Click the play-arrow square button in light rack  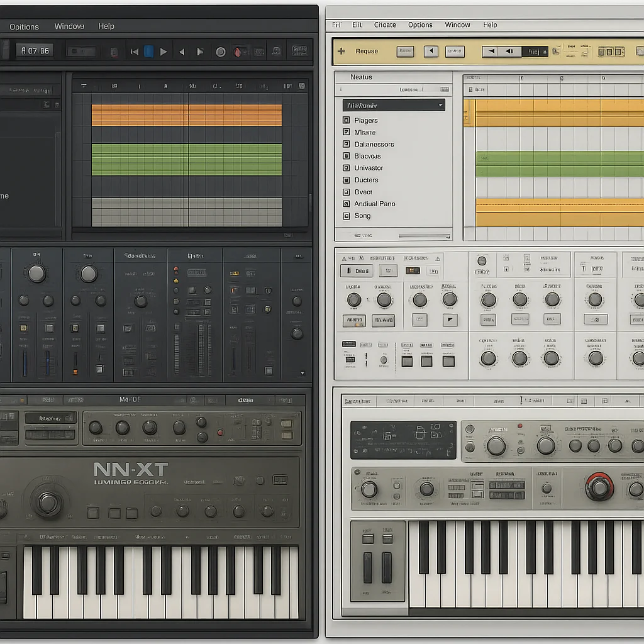click(x=450, y=320)
